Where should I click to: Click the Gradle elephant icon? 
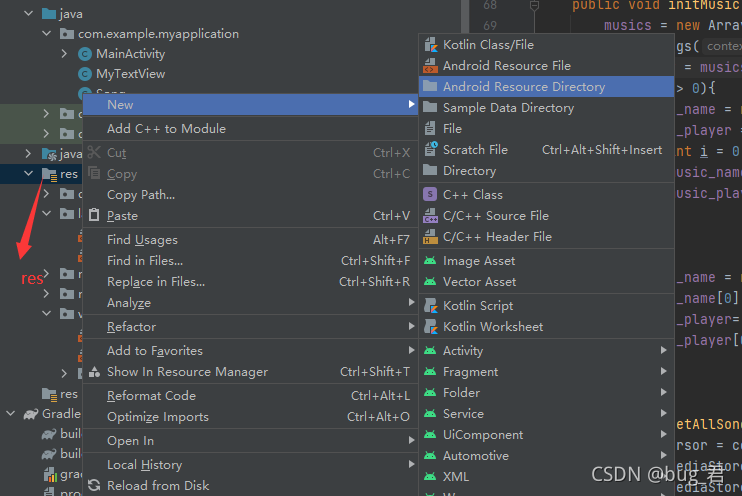pos(31,414)
